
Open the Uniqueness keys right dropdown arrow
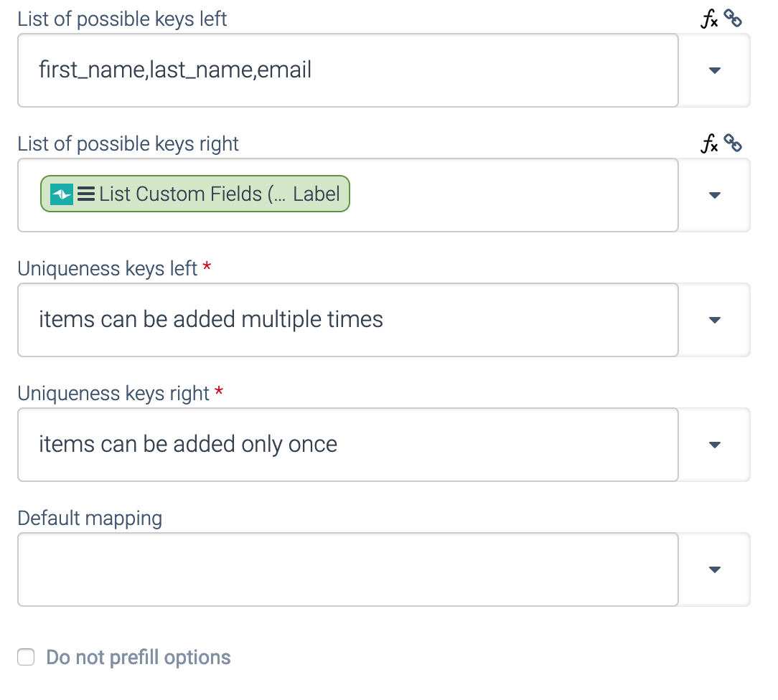tap(715, 445)
